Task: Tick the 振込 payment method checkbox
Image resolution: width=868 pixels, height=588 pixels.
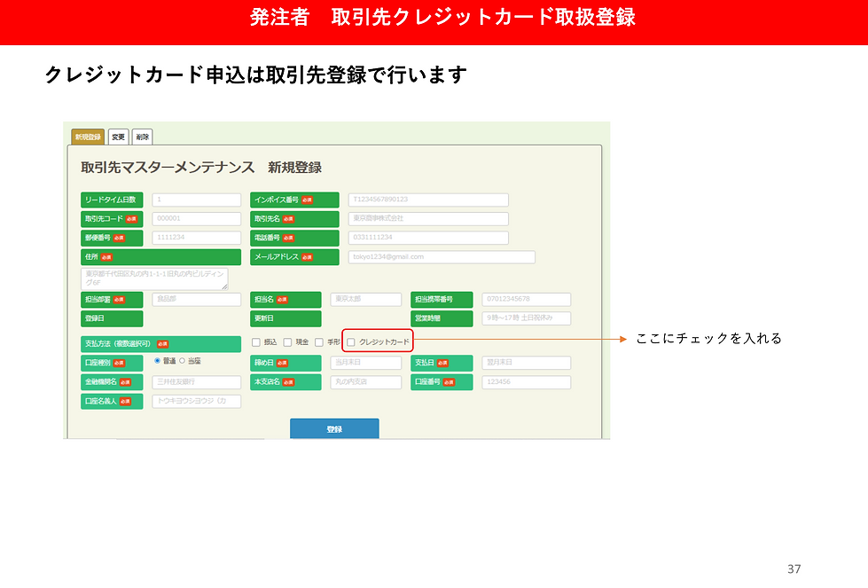Action: coord(255,342)
